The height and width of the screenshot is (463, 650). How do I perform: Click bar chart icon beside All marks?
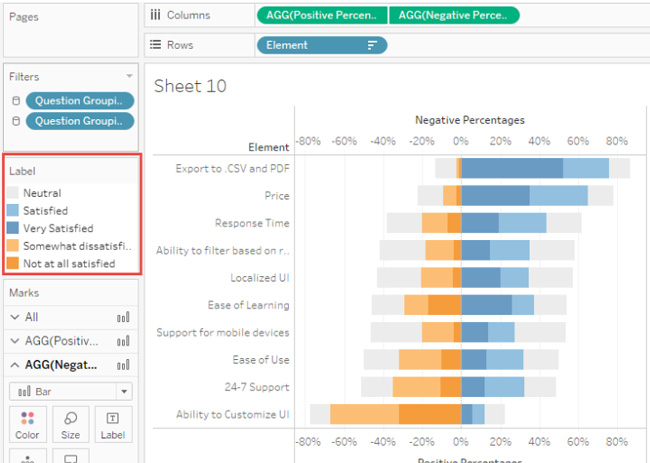(x=123, y=317)
